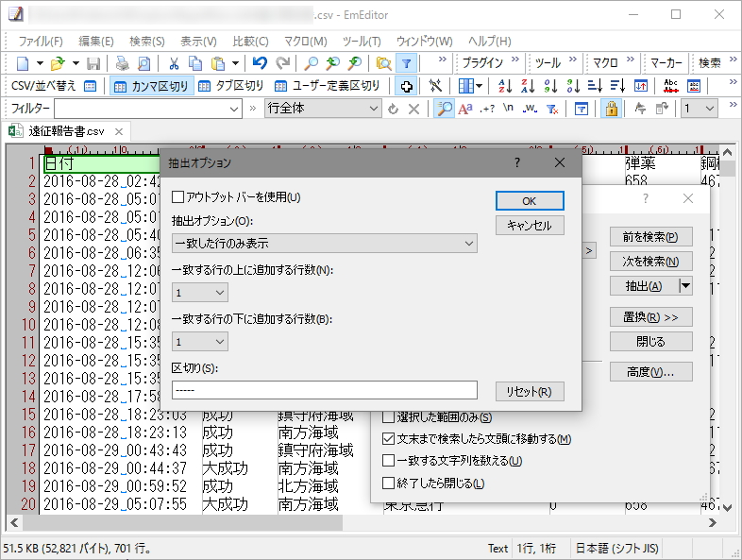
Task: Click the Save floppy disk icon
Action: pos(93,63)
